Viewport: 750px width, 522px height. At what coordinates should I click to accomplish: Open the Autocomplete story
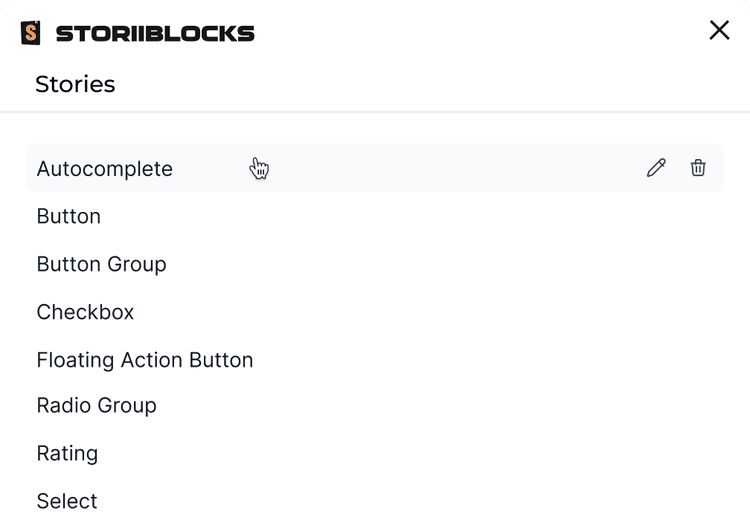pos(105,169)
